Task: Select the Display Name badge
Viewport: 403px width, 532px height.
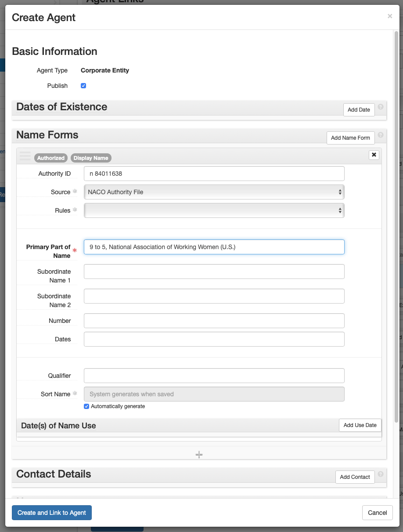Action: pyautogui.click(x=91, y=158)
